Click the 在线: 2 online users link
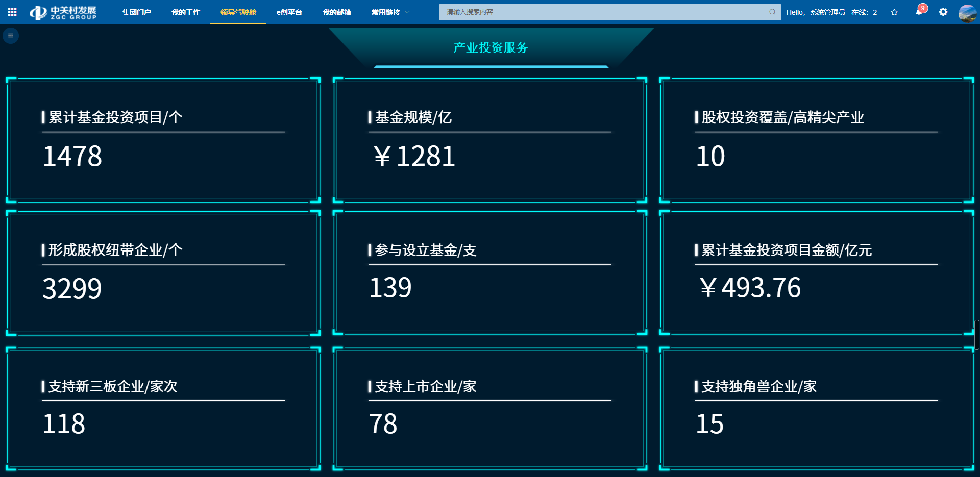This screenshot has height=477, width=980. click(x=864, y=12)
